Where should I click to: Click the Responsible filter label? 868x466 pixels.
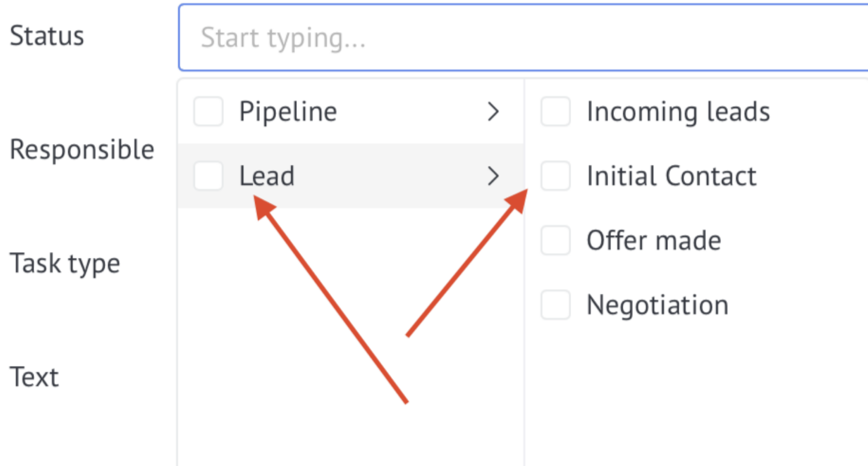[x=82, y=150]
